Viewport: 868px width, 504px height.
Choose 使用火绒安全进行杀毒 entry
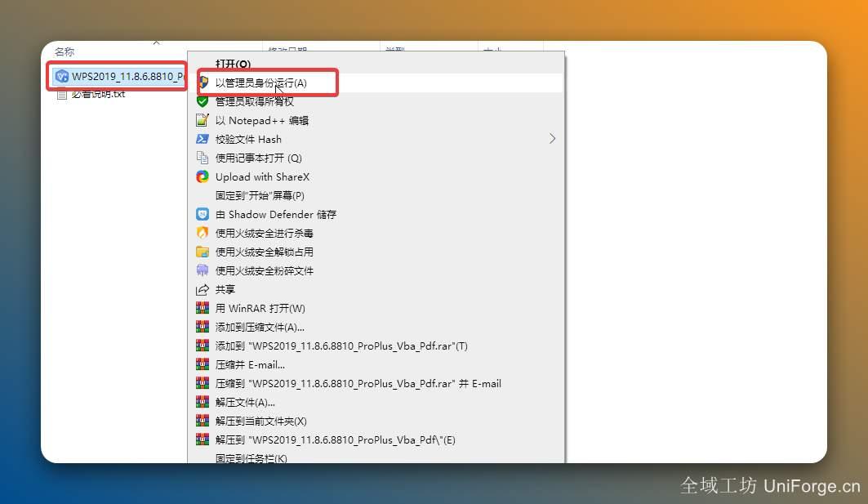(x=264, y=233)
